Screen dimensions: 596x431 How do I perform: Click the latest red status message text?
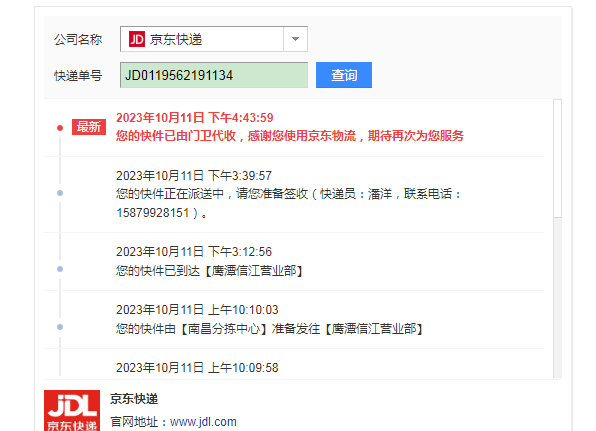pos(290,136)
